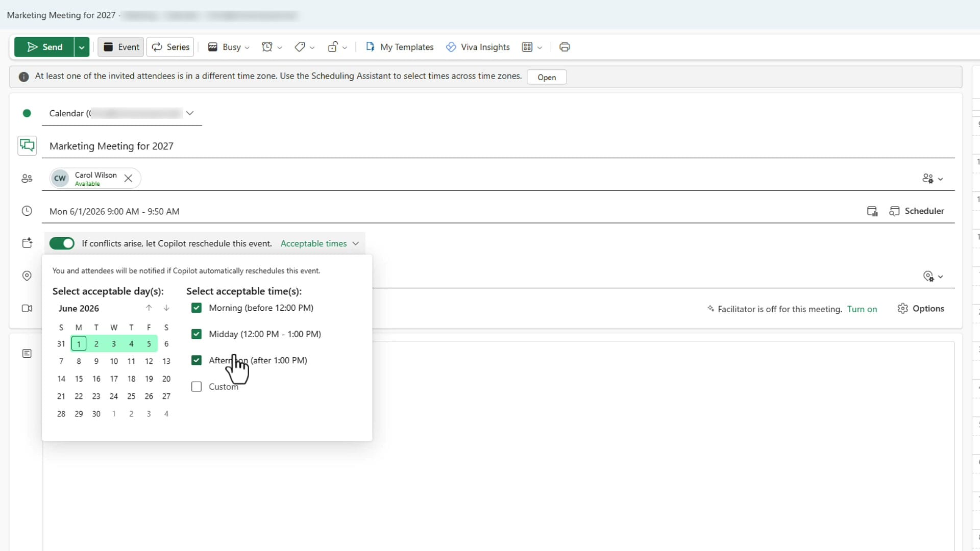Image resolution: width=980 pixels, height=551 pixels.
Task: Select June 30 in the calendar
Action: click(x=96, y=414)
